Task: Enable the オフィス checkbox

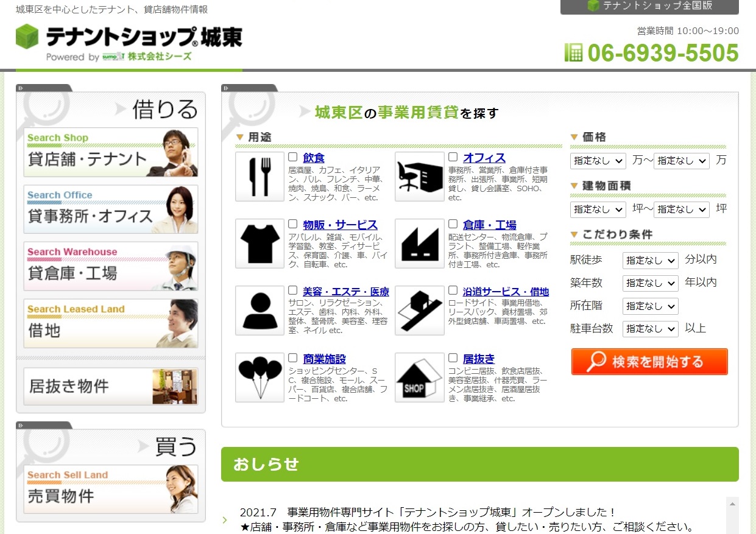Action: (453, 157)
